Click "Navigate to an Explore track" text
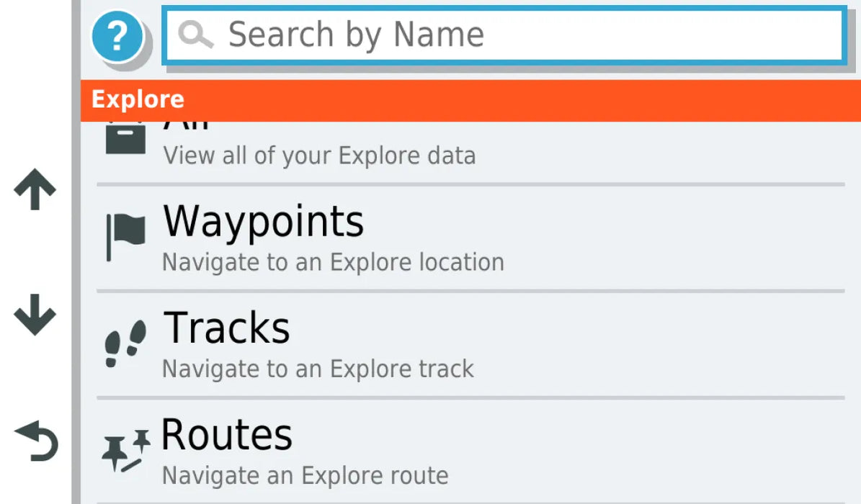The width and height of the screenshot is (861, 504). click(318, 369)
